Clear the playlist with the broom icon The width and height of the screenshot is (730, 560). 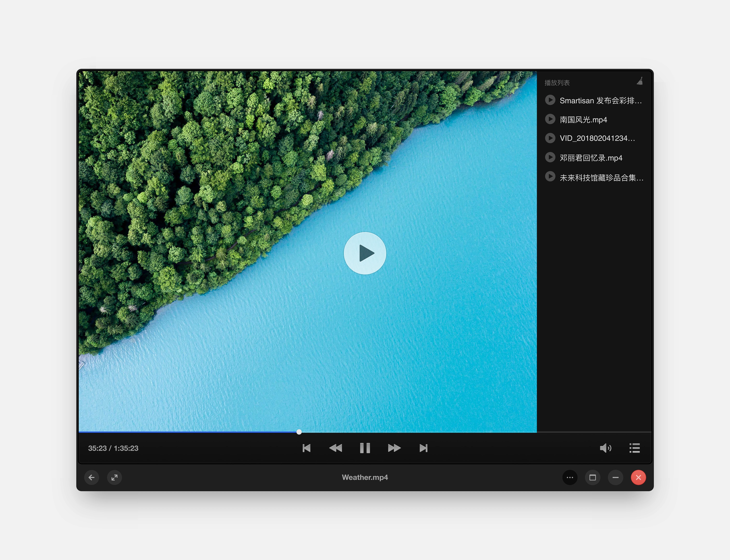click(x=639, y=81)
